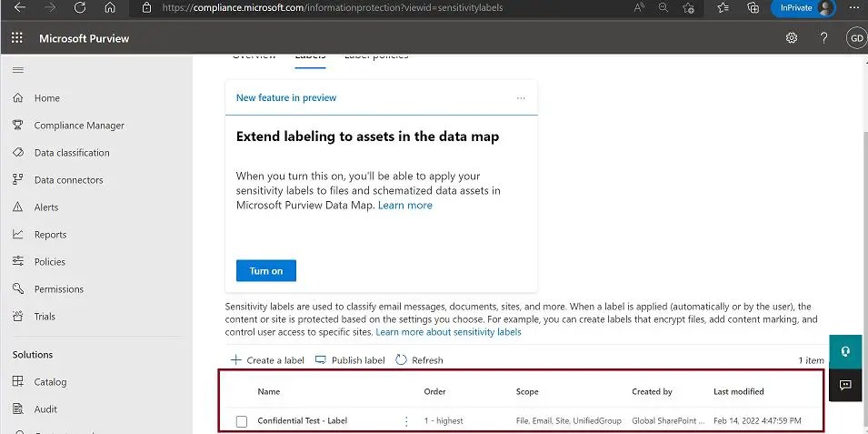Open Home in the left navigation
Viewport: 868px width, 434px height.
coord(47,98)
